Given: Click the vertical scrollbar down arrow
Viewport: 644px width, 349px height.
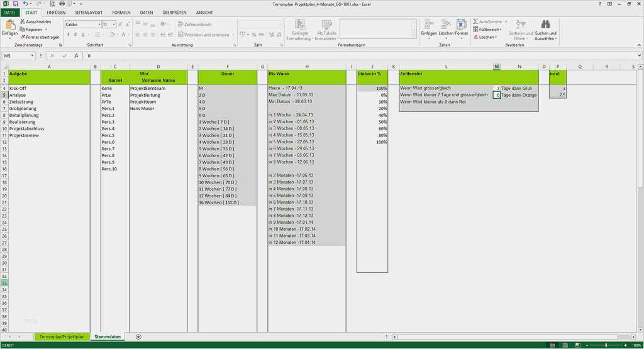Looking at the screenshot, I should click(x=640, y=330).
